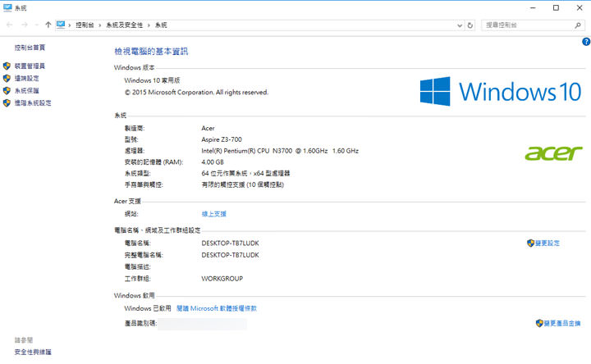591x364 pixels.
Task: Click manufacturer value Acer
Action: (208, 128)
